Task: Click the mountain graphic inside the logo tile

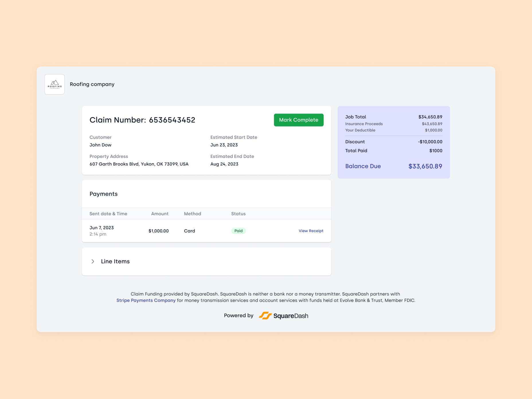Action: (x=54, y=83)
